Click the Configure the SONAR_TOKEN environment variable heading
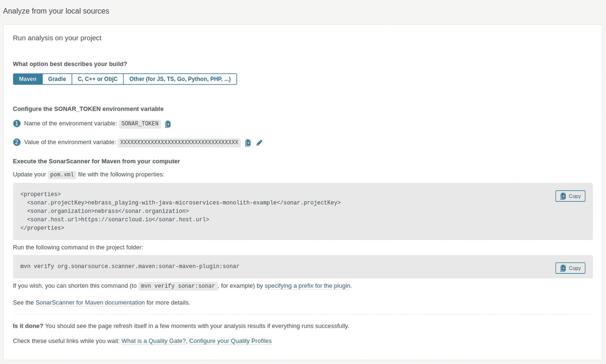The width and height of the screenshot is (606, 364). (88, 109)
